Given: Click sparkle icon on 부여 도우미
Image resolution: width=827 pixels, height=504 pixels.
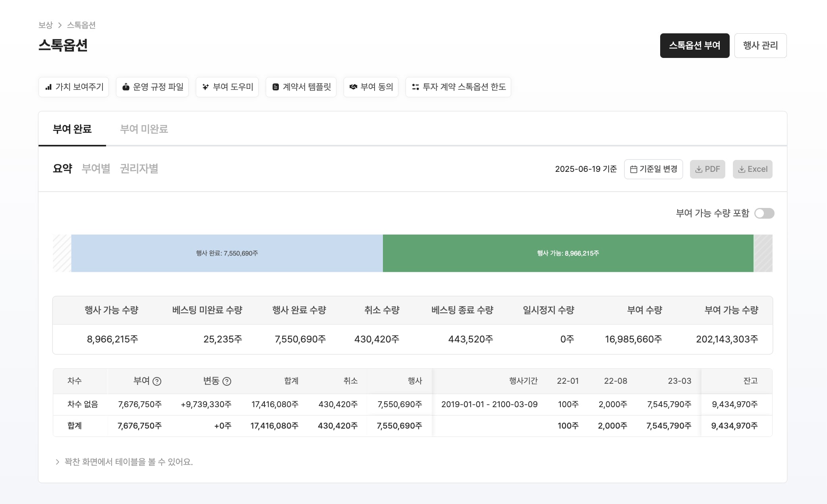Looking at the screenshot, I should pyautogui.click(x=205, y=87).
